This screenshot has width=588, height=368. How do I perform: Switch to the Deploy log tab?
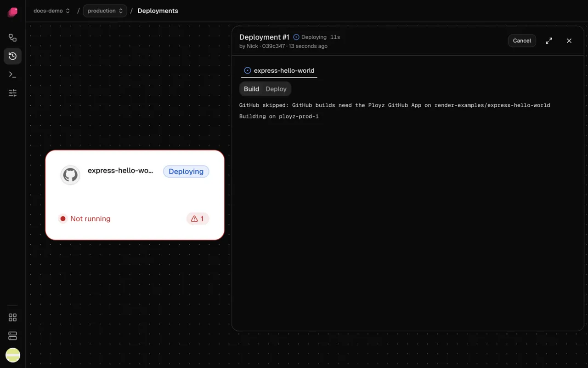(276, 89)
